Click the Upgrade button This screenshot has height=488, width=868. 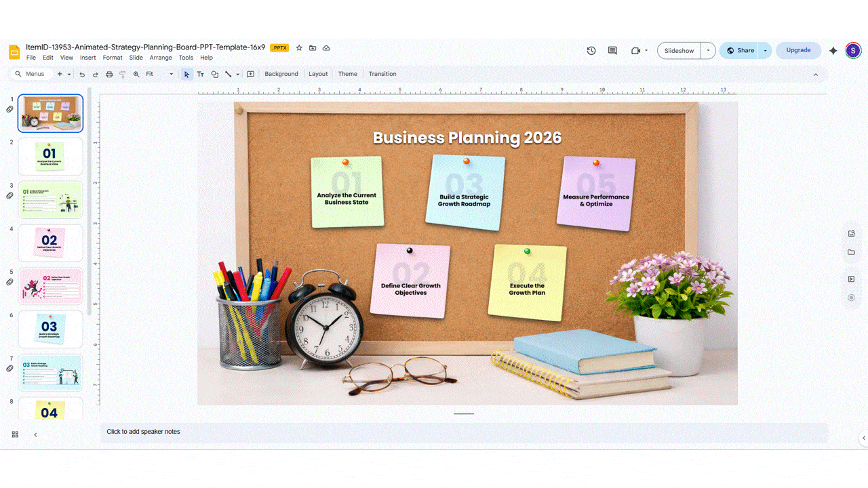coord(798,50)
